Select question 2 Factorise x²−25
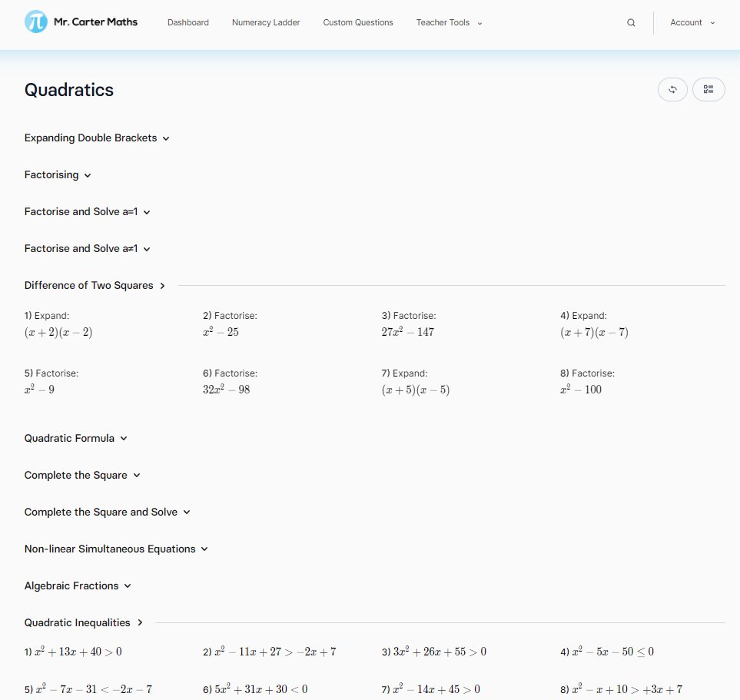The width and height of the screenshot is (740, 700). coord(231,325)
